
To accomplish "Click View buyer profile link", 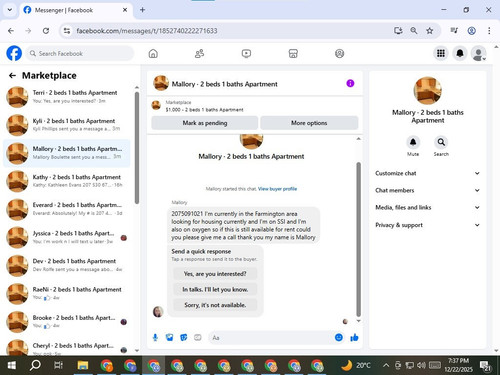I will (277, 189).
